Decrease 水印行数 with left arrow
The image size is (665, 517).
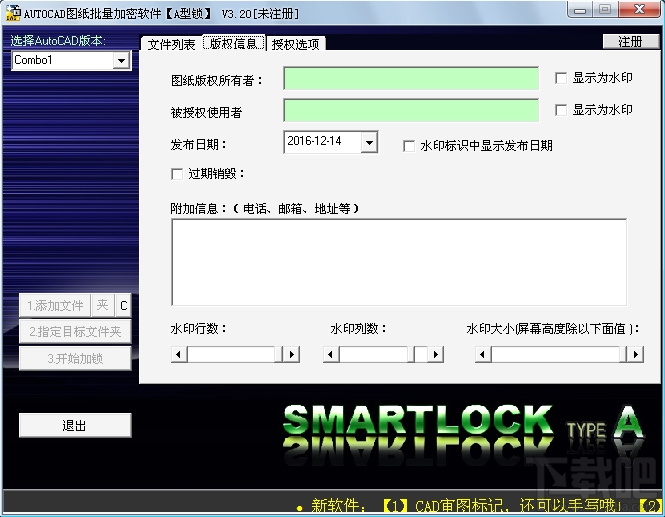(x=179, y=354)
